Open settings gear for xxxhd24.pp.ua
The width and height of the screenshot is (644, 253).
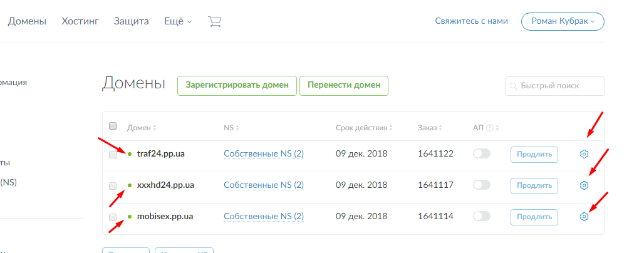pyautogui.click(x=584, y=185)
